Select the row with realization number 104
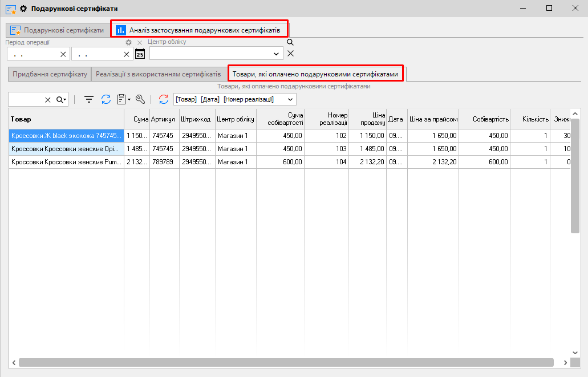The image size is (588, 377). click(x=341, y=162)
